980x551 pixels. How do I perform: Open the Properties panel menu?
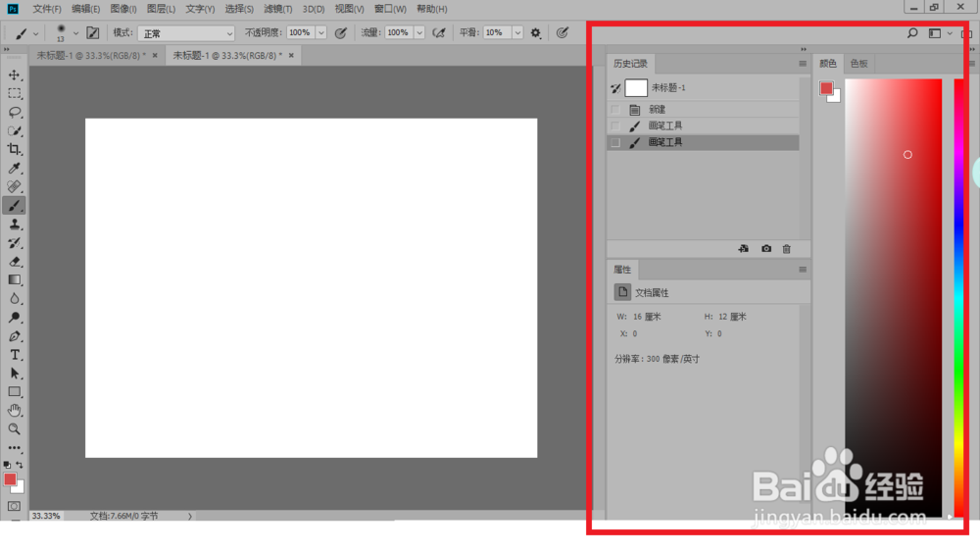point(803,270)
